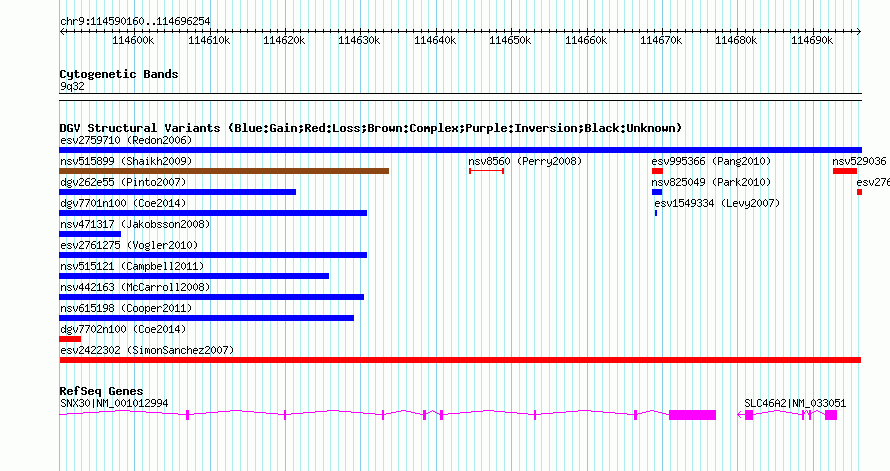Open the first dgv7701n100 (Coe2014) blue bar
Screen dimensions: 890x471
click(213, 213)
